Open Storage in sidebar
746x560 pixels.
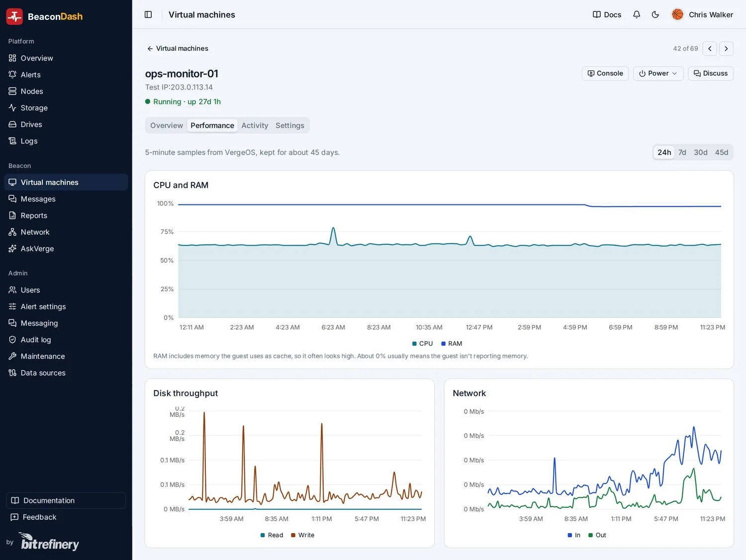tap(66, 108)
